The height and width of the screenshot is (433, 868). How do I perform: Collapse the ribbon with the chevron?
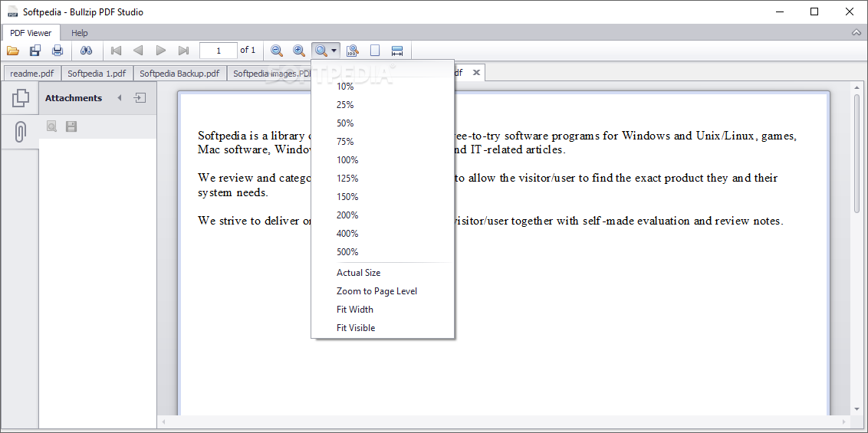(x=856, y=33)
